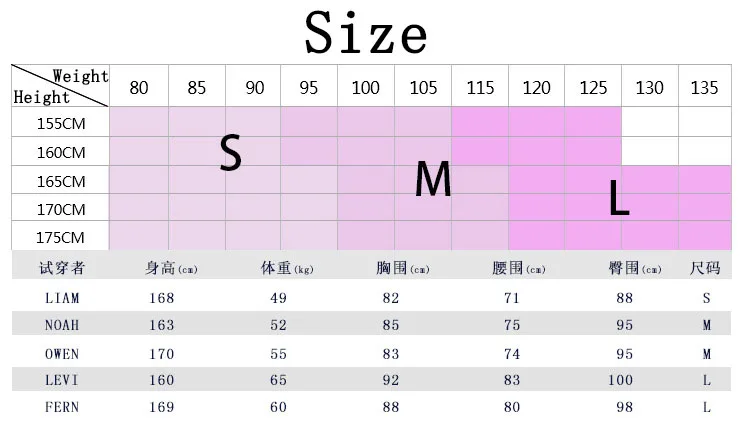Click the large M size label
Image resolution: width=750 pixels, height=440 pixels.
tap(433, 179)
